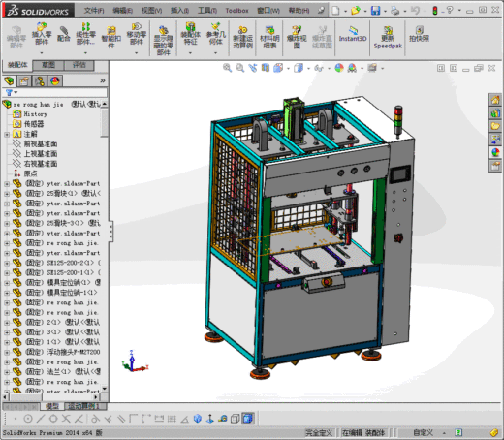
Task: Expand the 注解 annotations tree node
Action: click(x=7, y=134)
